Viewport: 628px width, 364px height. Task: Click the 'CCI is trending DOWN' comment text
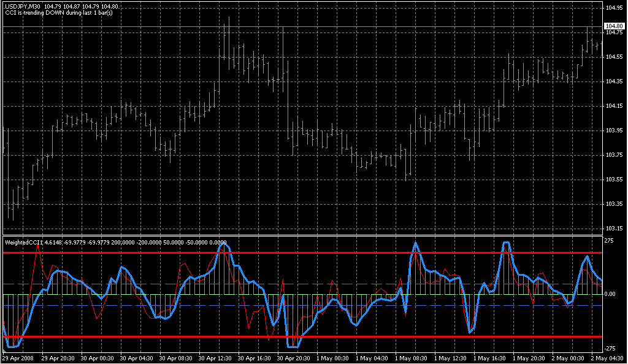click(x=55, y=13)
